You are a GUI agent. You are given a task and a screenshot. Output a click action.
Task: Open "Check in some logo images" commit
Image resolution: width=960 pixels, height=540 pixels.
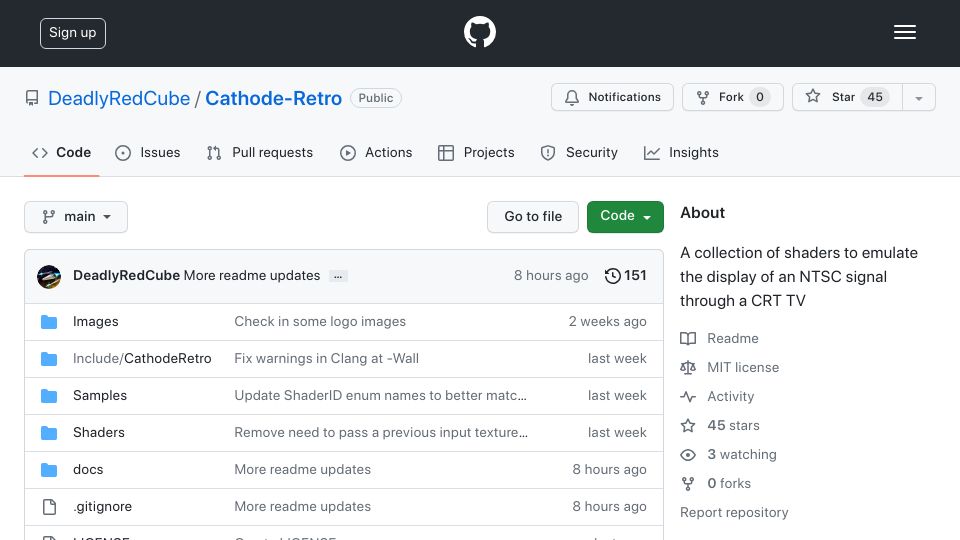[x=320, y=321]
